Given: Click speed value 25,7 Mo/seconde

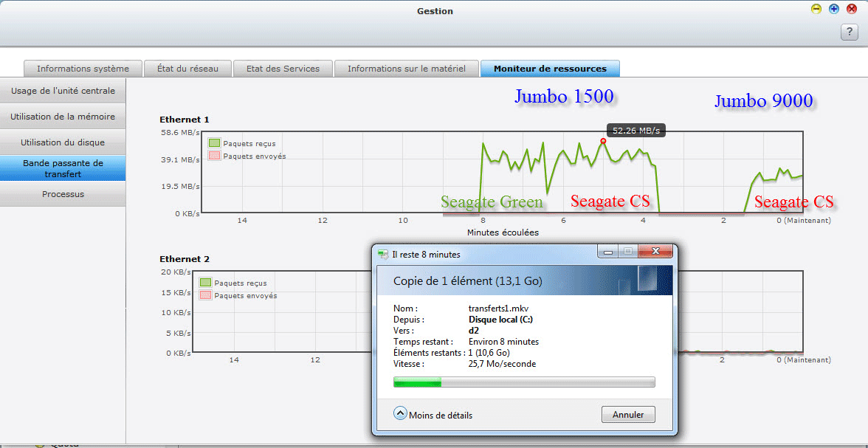Looking at the screenshot, I should click(502, 364).
